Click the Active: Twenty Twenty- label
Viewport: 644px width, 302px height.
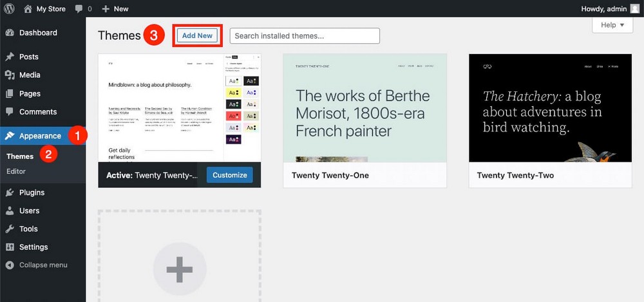[152, 175]
